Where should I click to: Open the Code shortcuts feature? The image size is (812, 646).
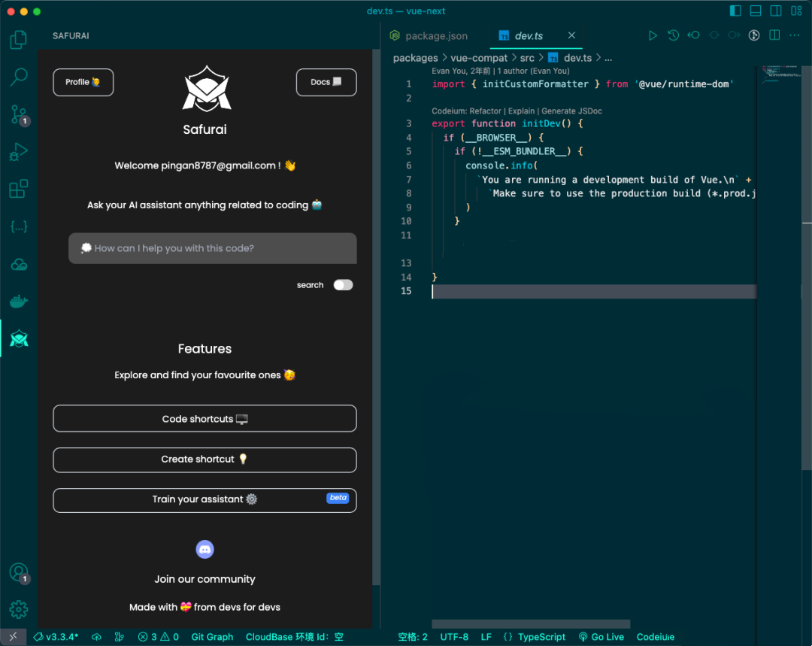click(x=205, y=419)
